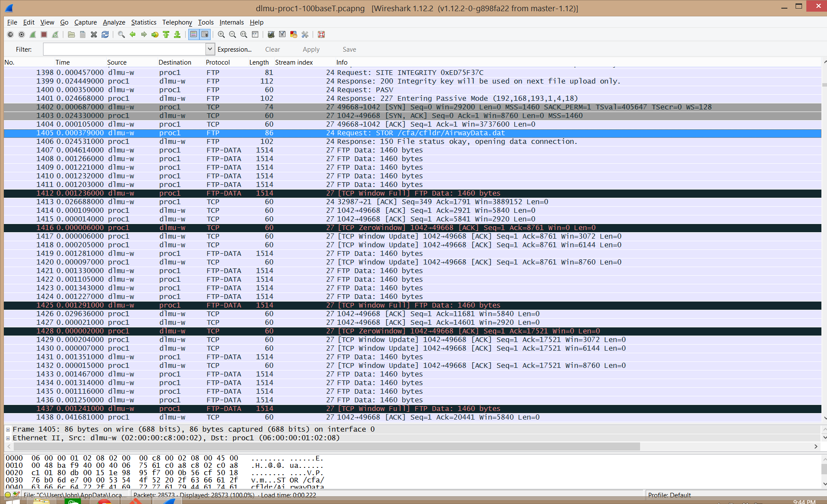The image size is (827, 504).
Task: Focus the display filter input
Action: 124,49
